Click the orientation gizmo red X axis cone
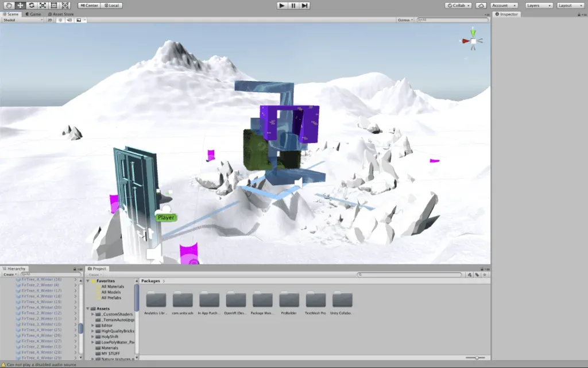Image resolution: width=588 pixels, height=368 pixels. coord(465,41)
